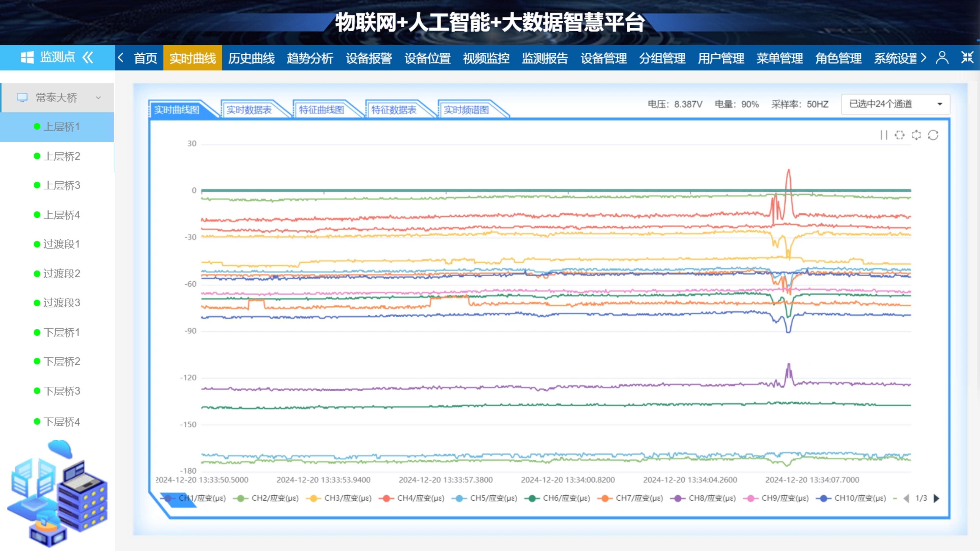Image resolution: width=980 pixels, height=551 pixels.
Task: Toggle CH2 legend entry visibility
Action: 266,498
